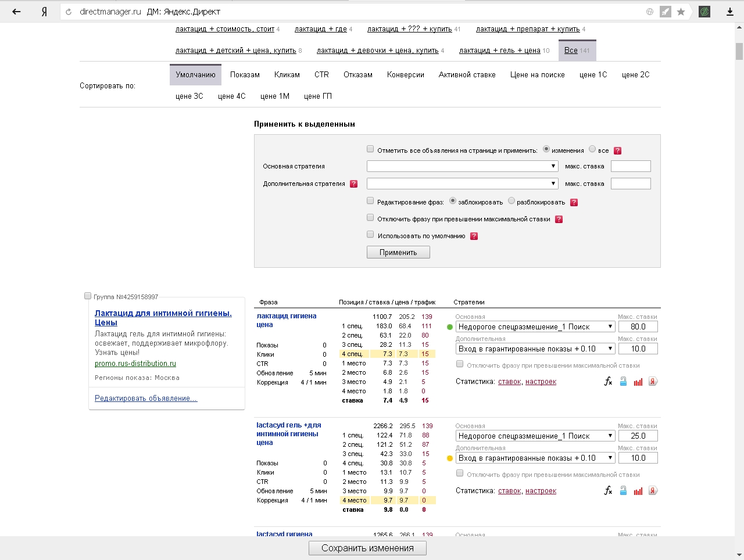
Task: Click the page vertical scrollbar thumb
Action: (739, 51)
